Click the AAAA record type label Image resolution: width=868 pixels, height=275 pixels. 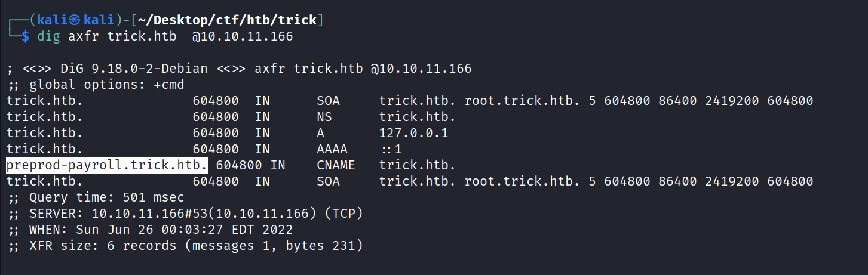point(332,149)
